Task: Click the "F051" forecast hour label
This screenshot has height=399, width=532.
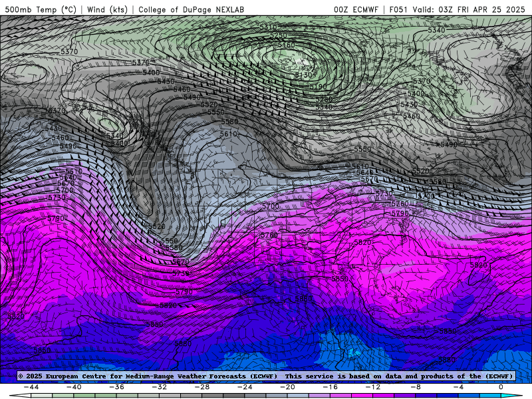Action: click(x=398, y=9)
